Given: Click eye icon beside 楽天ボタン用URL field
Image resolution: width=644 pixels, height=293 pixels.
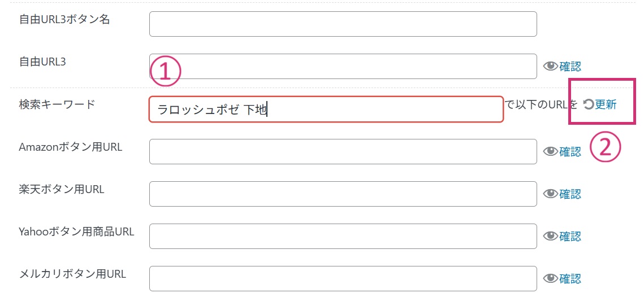Looking at the screenshot, I should 550,194.
